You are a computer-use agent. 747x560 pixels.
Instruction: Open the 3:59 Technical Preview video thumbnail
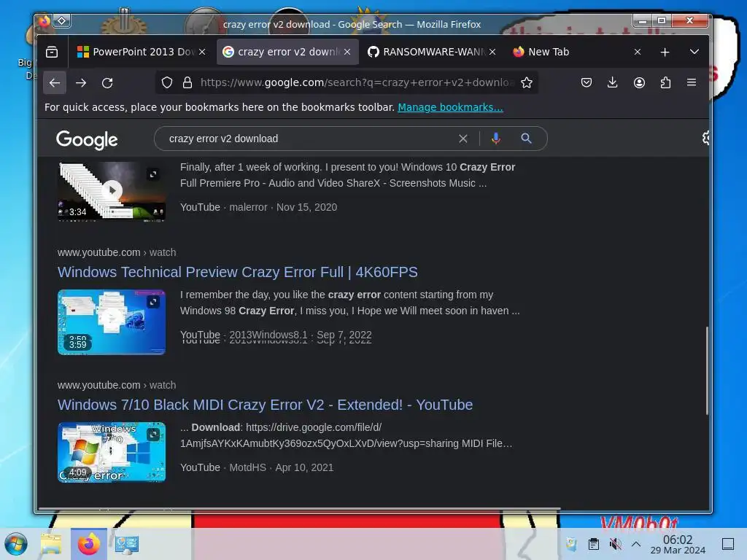[x=112, y=322]
